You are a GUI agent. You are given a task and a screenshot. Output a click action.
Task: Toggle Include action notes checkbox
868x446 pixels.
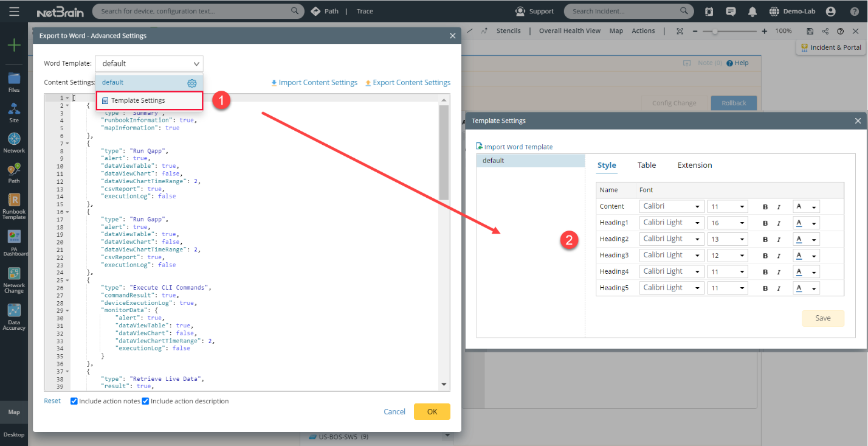coord(74,401)
